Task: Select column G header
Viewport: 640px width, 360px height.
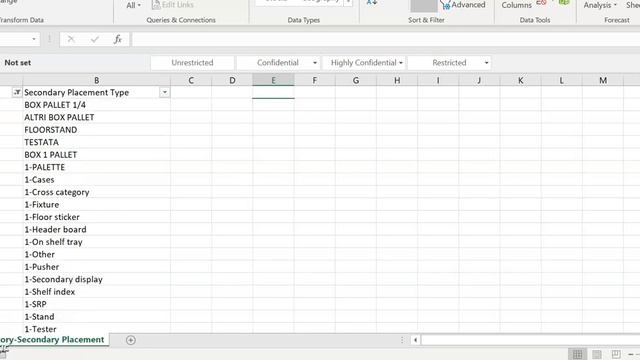Action: pyautogui.click(x=356, y=80)
